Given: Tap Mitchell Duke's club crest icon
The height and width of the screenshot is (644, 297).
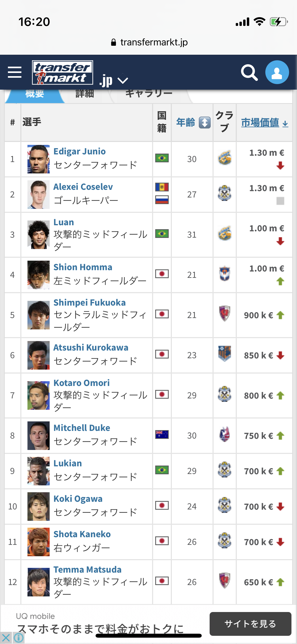Looking at the screenshot, I should coord(224,434).
